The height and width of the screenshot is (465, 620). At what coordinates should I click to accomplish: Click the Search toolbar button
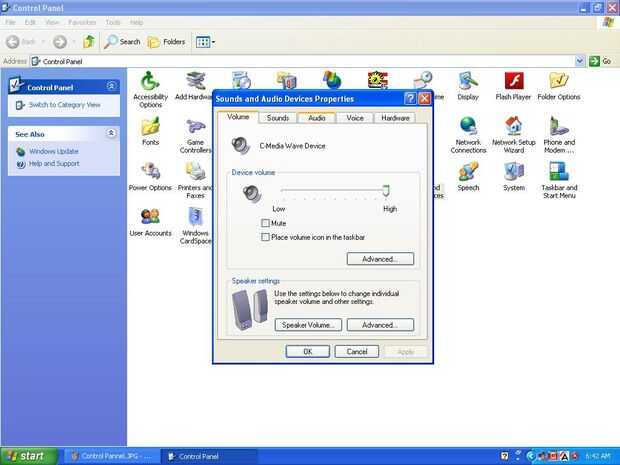[x=122, y=42]
